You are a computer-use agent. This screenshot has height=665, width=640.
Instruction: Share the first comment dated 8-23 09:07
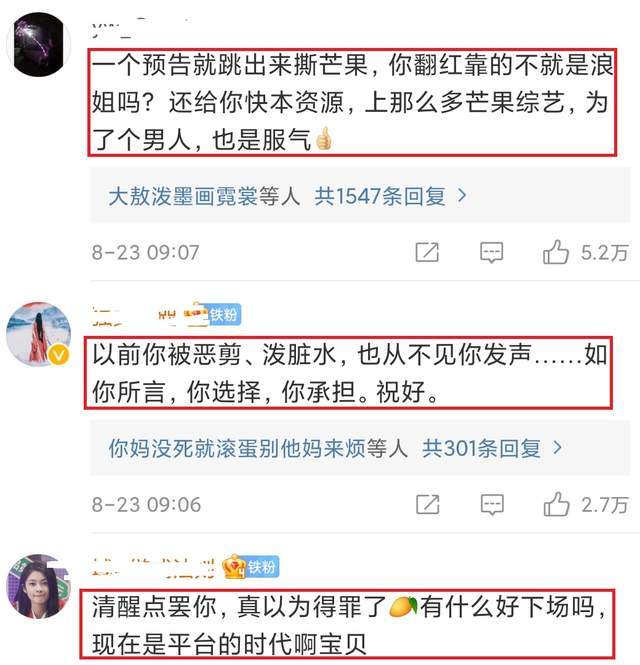click(x=427, y=252)
